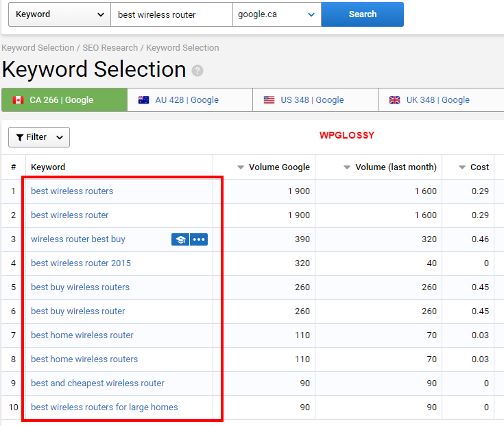This screenshot has height=426, width=504.
Task: Open keyword 'best wireless routers'
Action: 72,191
